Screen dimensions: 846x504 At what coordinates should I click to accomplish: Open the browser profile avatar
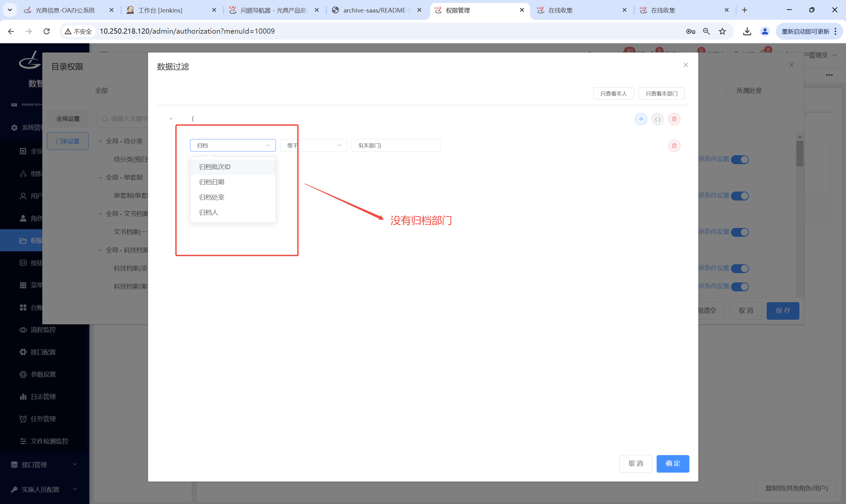(765, 32)
